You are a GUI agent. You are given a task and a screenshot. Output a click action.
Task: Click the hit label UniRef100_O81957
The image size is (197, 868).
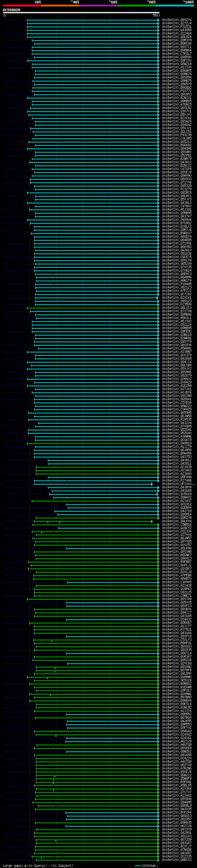click(176, 819)
